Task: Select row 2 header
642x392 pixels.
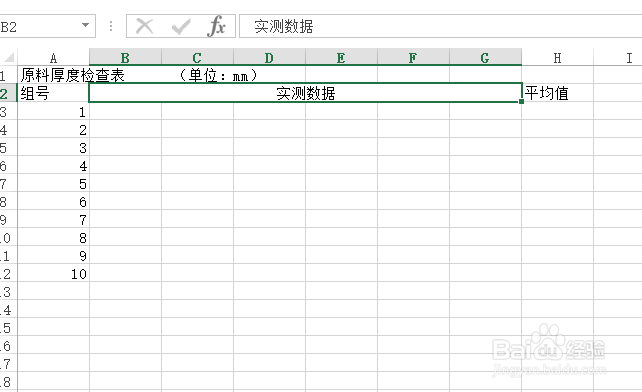Action: coord(8,93)
